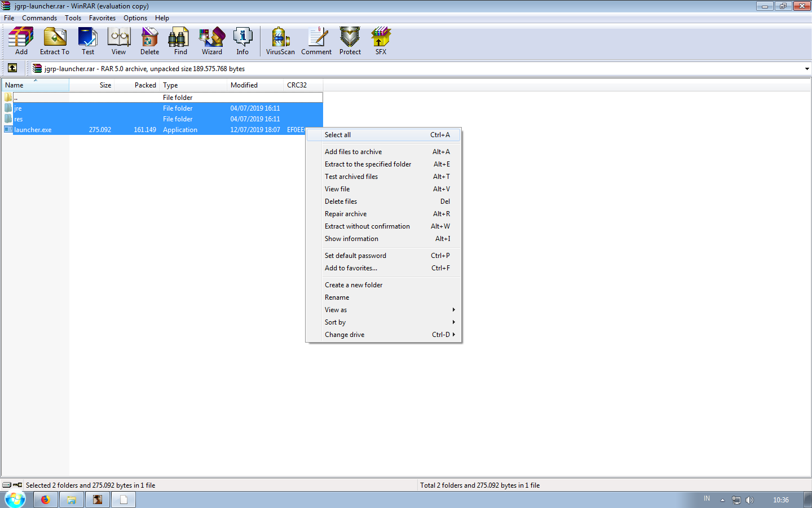Click the drive status icon in status bar
The width and height of the screenshot is (812, 508).
[x=7, y=485]
